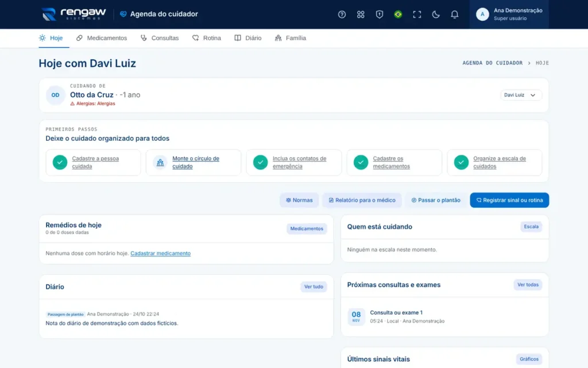
Task: Switch to the Diário tab
Action: pyautogui.click(x=248, y=38)
